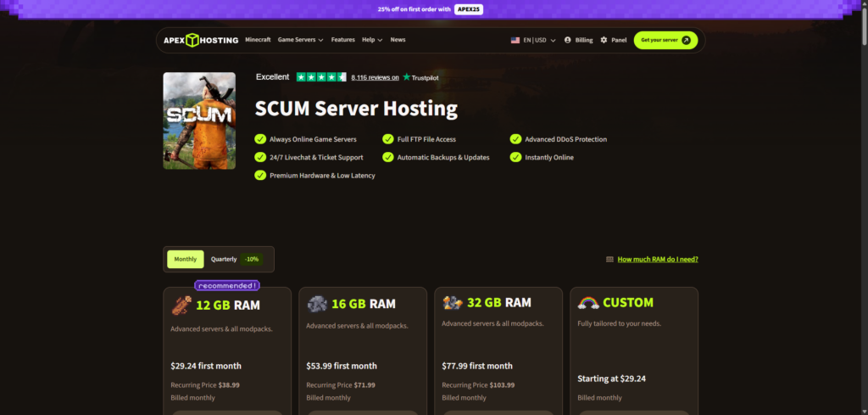The height and width of the screenshot is (415, 868).
Task: Click the 16 GB RAM plan icon
Action: tap(317, 304)
